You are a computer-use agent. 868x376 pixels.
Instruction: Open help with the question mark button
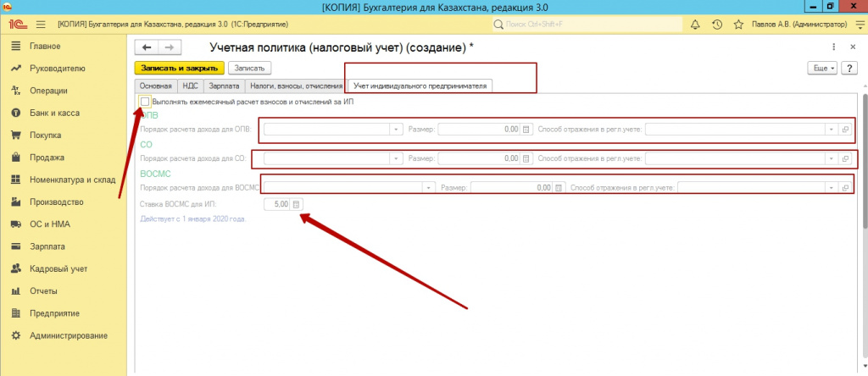(849, 68)
